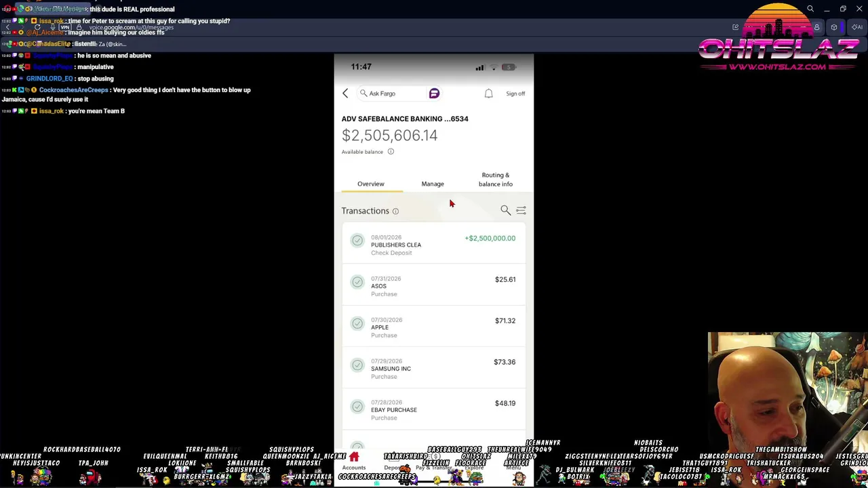Click the status check icon for EBAY PURCHASE
The height and width of the screenshot is (488, 868).
point(357,406)
